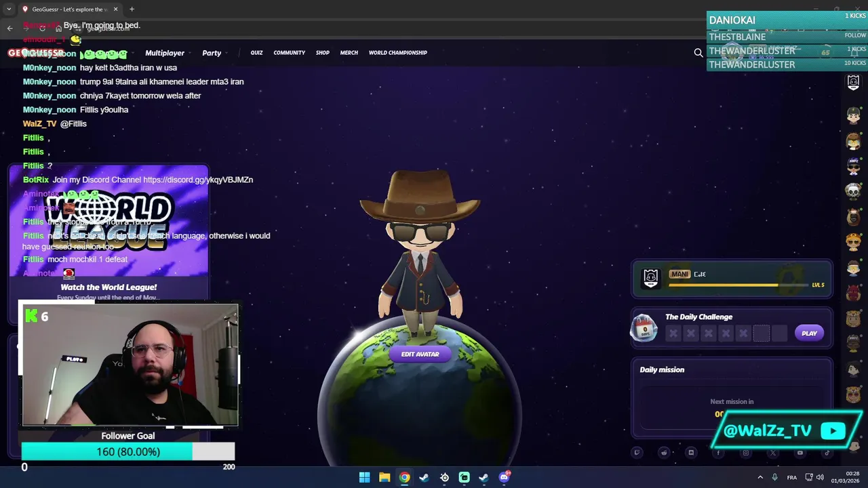Click PLAY for The Daily Challenge
This screenshot has width=868, height=488.
(x=809, y=333)
